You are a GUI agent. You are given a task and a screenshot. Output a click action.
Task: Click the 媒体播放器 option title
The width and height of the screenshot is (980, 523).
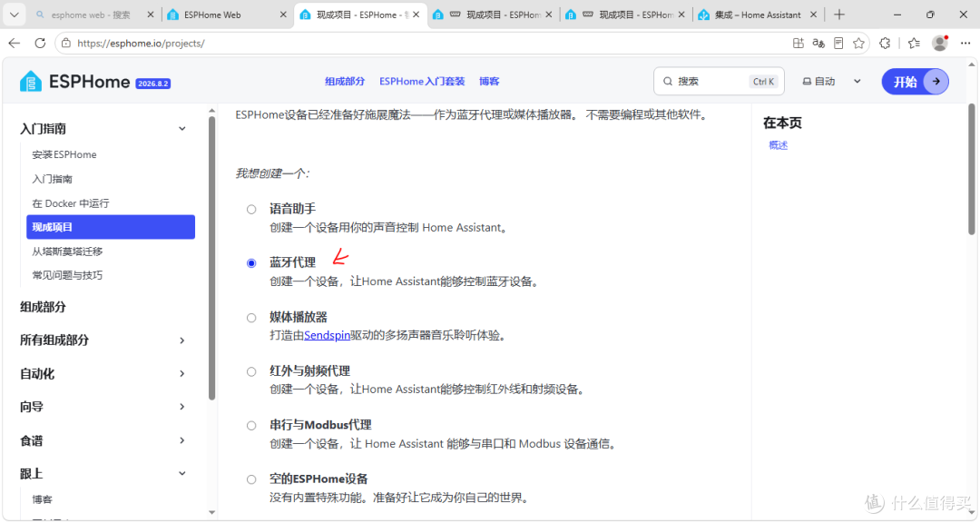tap(299, 317)
